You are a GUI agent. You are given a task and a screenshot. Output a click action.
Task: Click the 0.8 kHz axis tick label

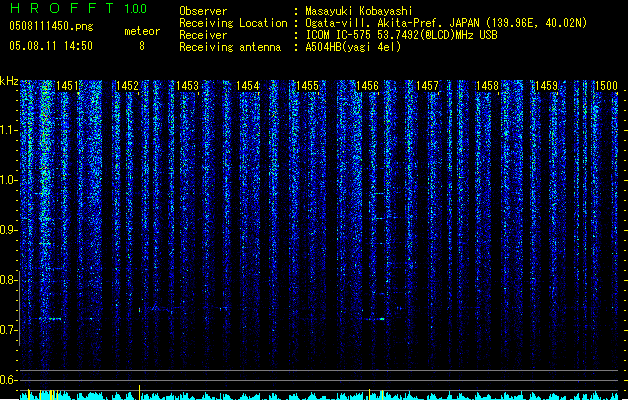coord(8,280)
